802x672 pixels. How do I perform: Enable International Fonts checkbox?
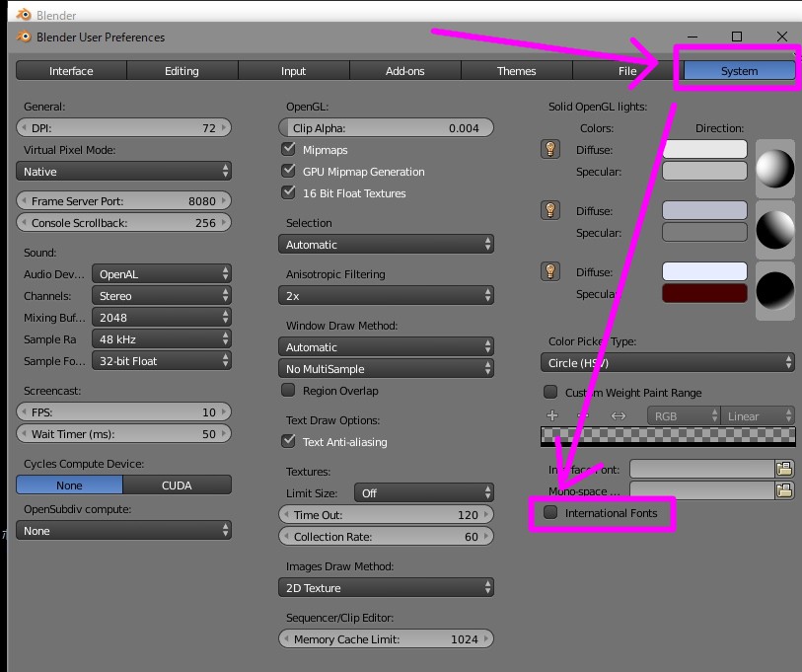click(550, 512)
